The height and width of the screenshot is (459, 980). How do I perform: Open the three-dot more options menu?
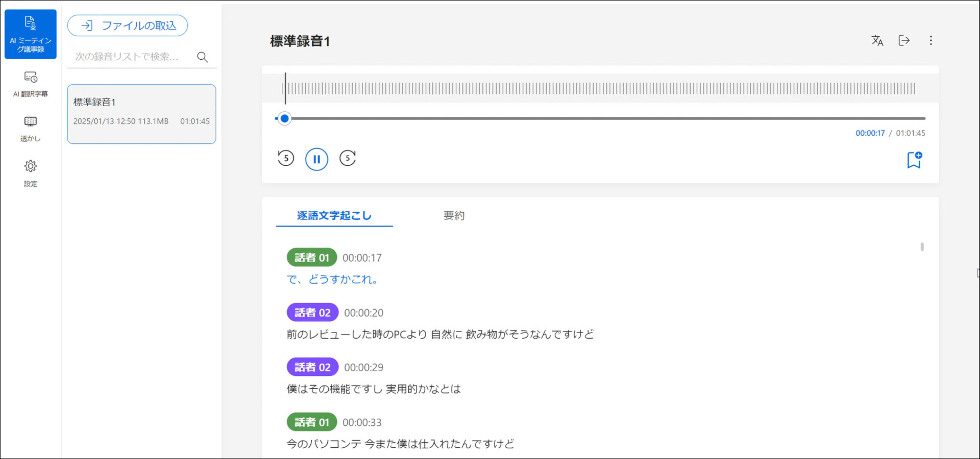(x=930, y=41)
